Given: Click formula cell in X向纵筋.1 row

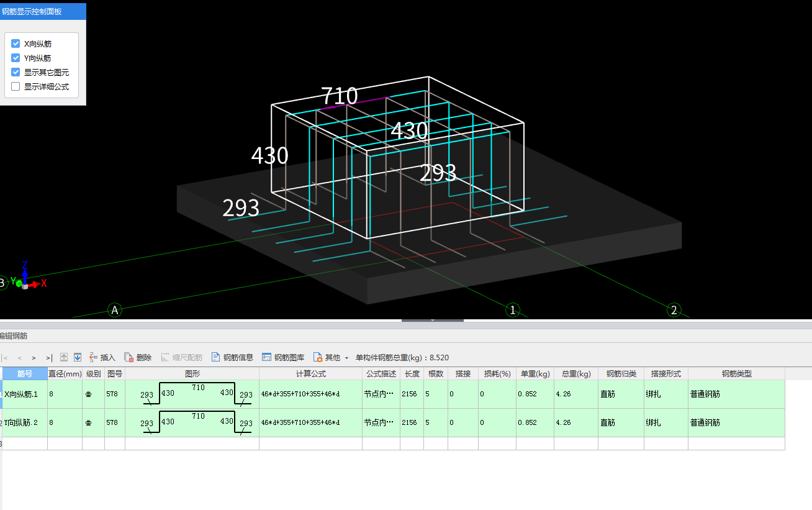Looking at the screenshot, I should coord(310,394).
